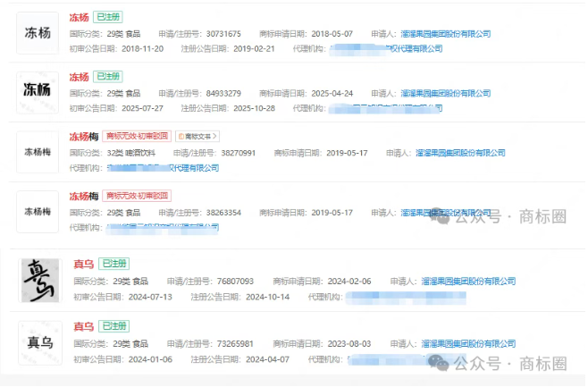
Task: Click the applicant link for registration 76807093
Action: (470, 281)
